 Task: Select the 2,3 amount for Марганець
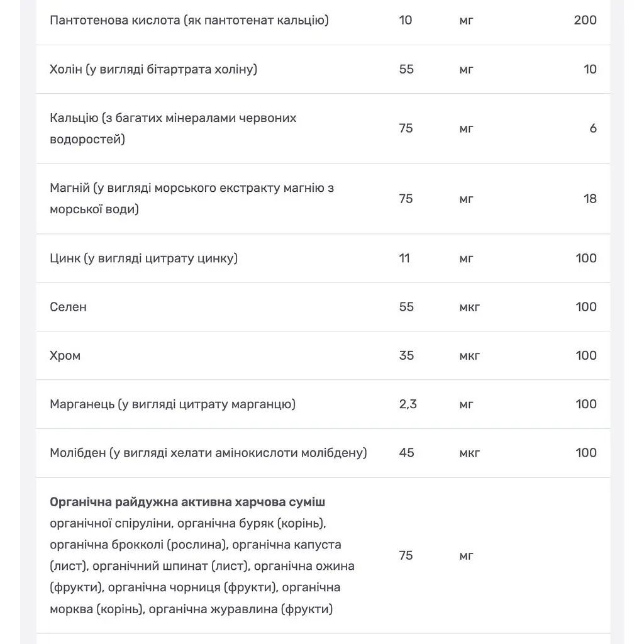click(408, 404)
